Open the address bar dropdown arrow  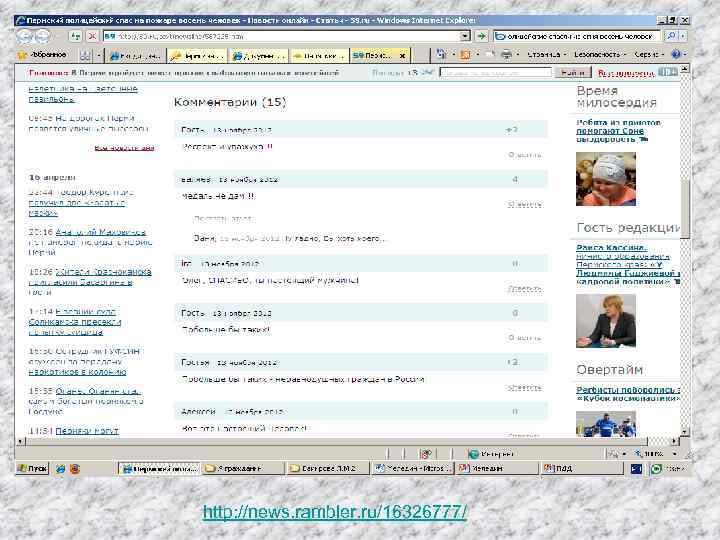tap(465, 36)
